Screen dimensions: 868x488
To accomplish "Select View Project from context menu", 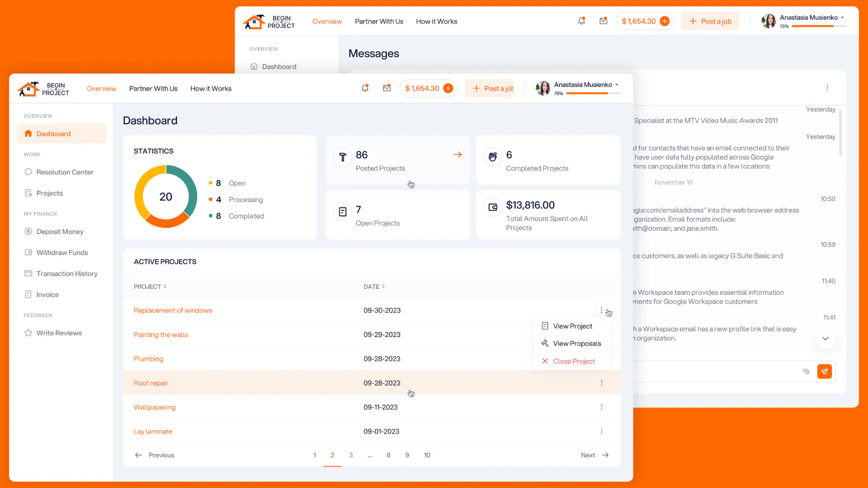I will 572,326.
